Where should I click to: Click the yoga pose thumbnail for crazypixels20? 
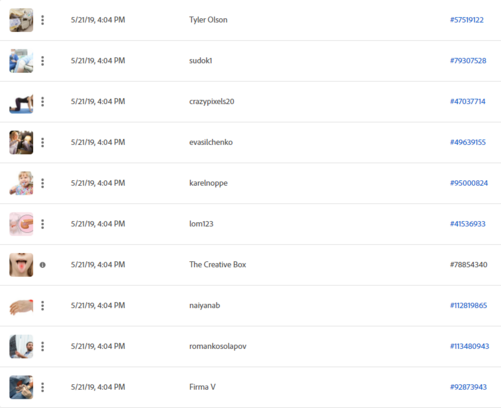click(21, 103)
